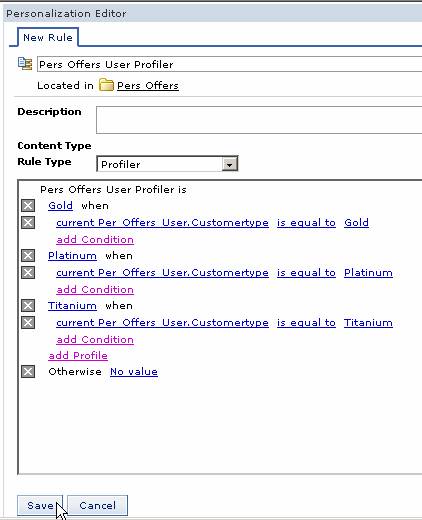Remove the Titanium profile with its X icon

click(28, 305)
